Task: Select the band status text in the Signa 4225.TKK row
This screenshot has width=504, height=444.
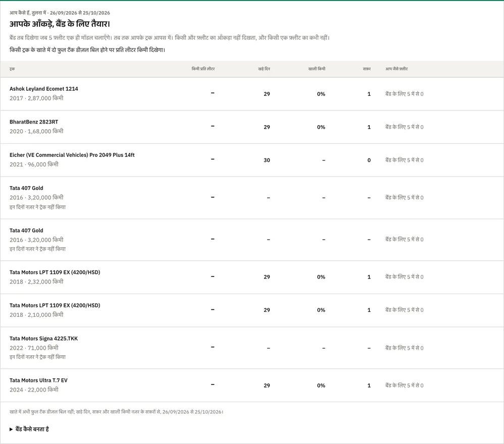Action: (405, 348)
